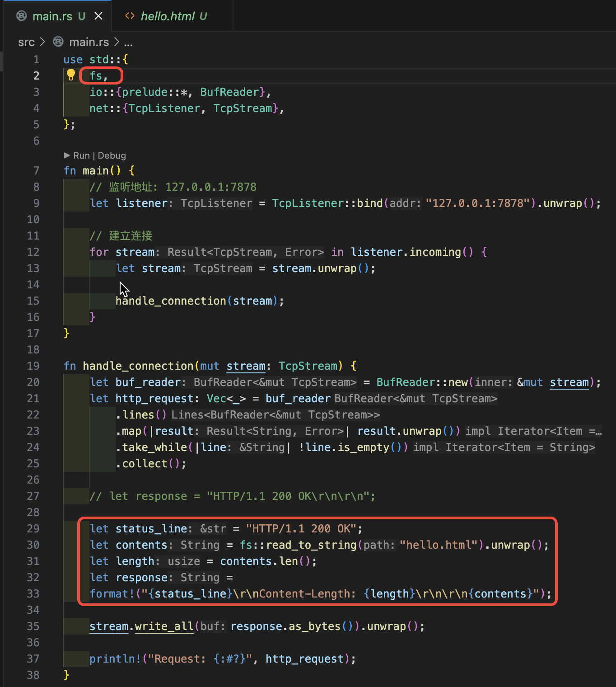616x687 pixels.
Task: Click the handle_connection(stream) call on line 15
Action: pos(196,301)
